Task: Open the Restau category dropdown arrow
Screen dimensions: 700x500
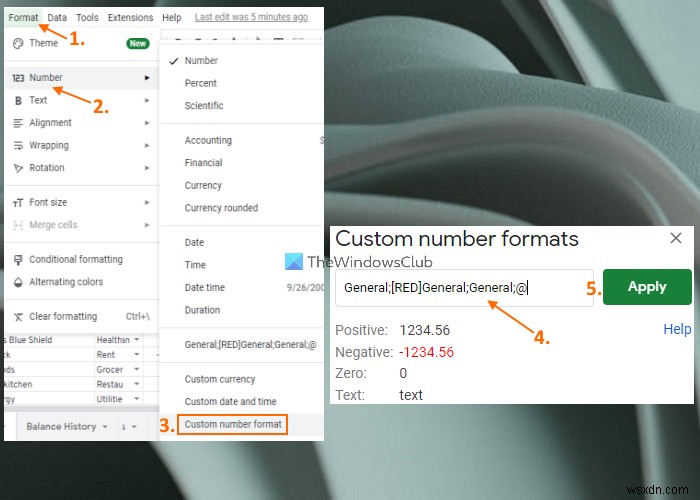Action: coord(137,384)
